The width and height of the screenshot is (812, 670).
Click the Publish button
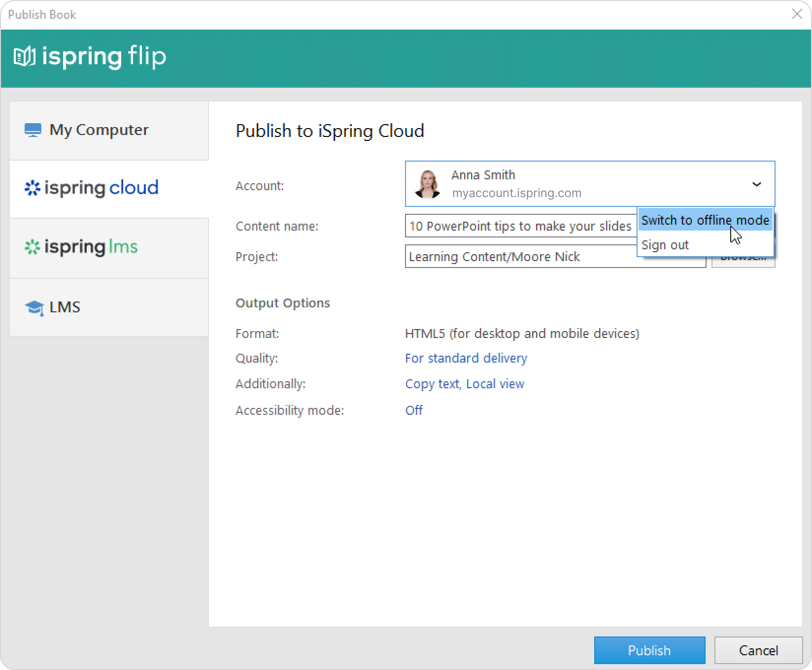click(x=649, y=650)
